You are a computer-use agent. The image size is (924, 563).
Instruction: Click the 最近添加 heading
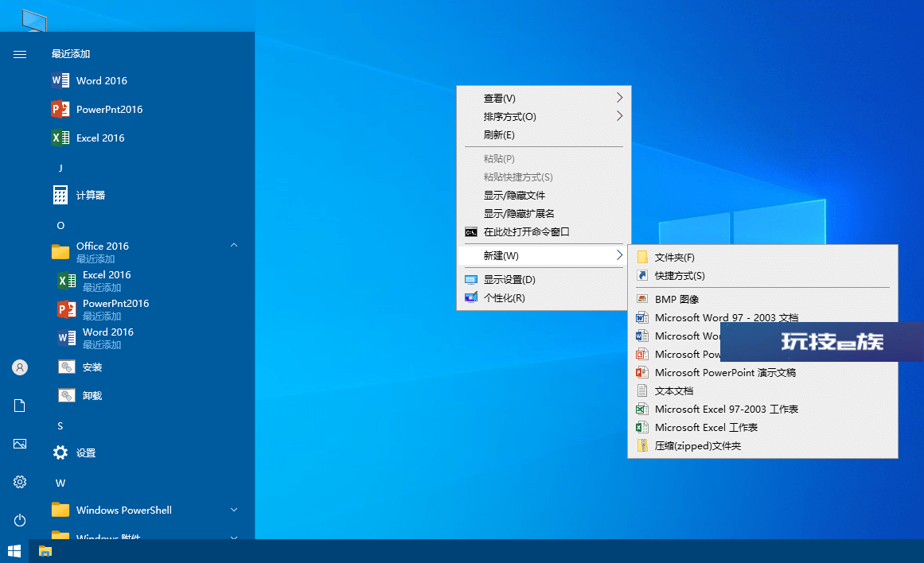(x=71, y=53)
